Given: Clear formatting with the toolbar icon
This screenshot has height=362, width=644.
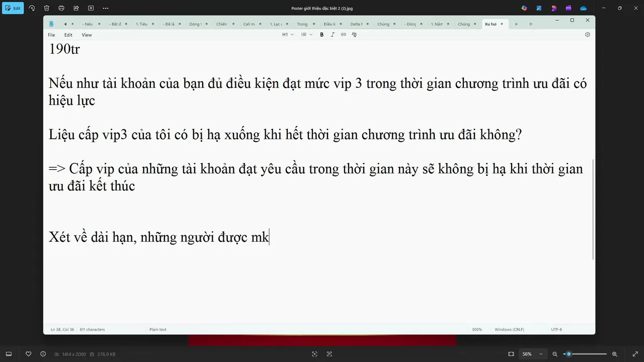Looking at the screenshot, I should coord(354,35).
